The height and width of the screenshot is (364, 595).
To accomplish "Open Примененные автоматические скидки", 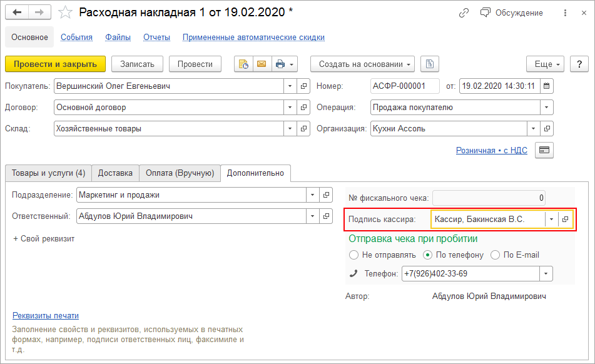I will pos(253,37).
